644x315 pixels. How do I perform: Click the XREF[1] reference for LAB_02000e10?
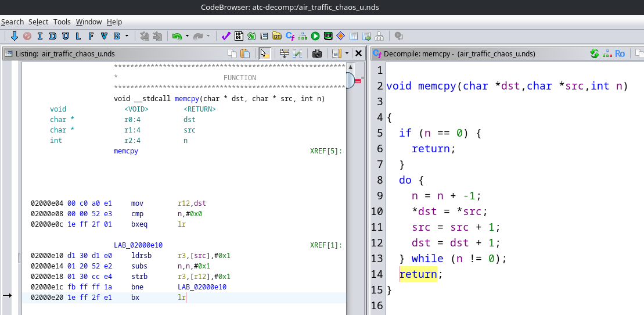pyautogui.click(x=326, y=245)
